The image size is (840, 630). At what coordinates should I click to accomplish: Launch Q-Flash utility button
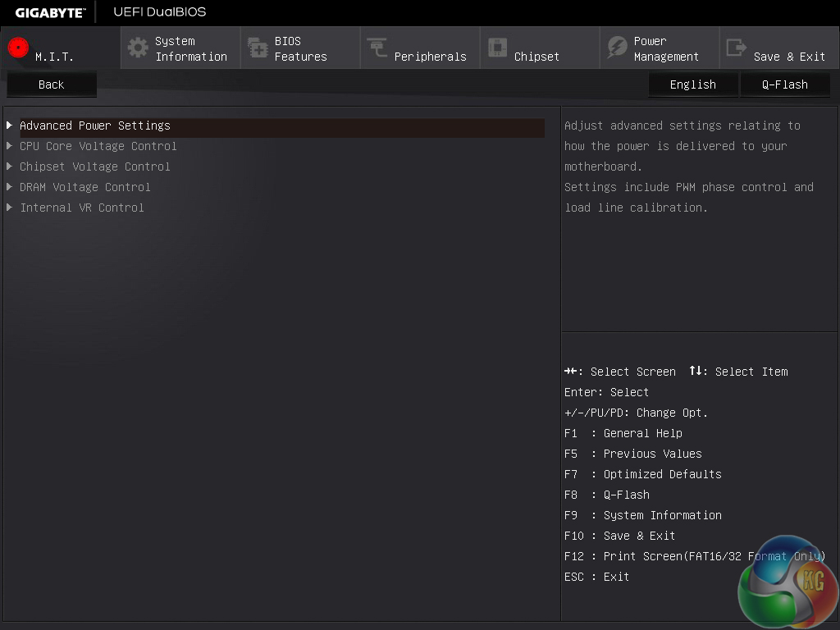click(784, 84)
